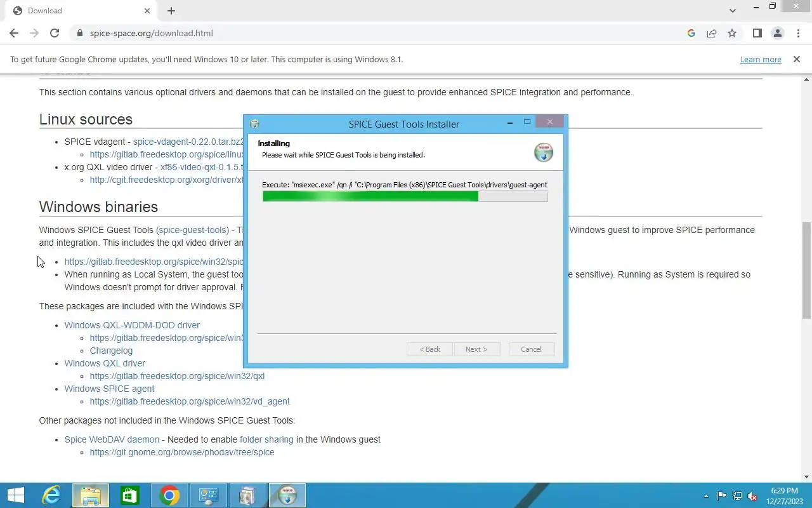812x508 pixels.
Task: Open the Control Panel taskbar icon
Action: point(209,495)
